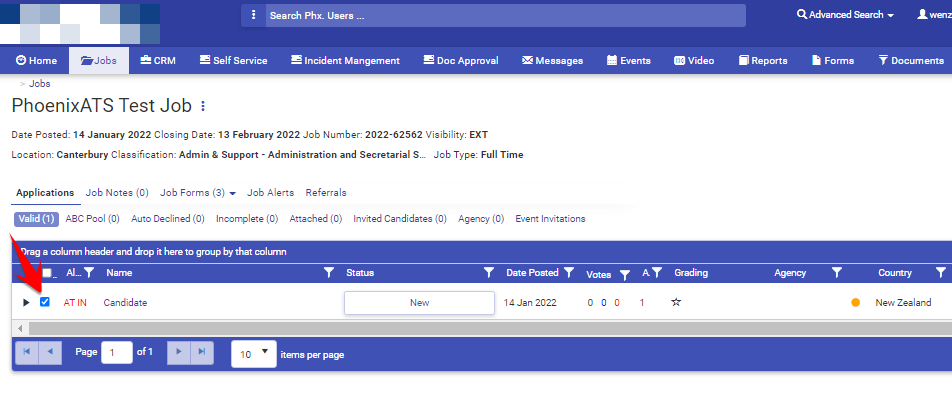Click the grading star for Candidate
Image resolution: width=952 pixels, height=398 pixels.
(x=676, y=302)
